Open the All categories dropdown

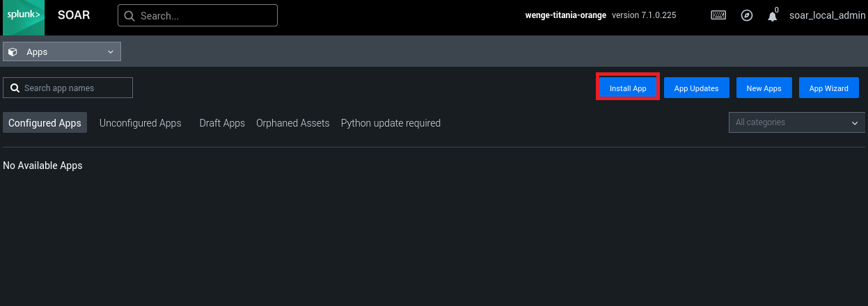pos(796,122)
